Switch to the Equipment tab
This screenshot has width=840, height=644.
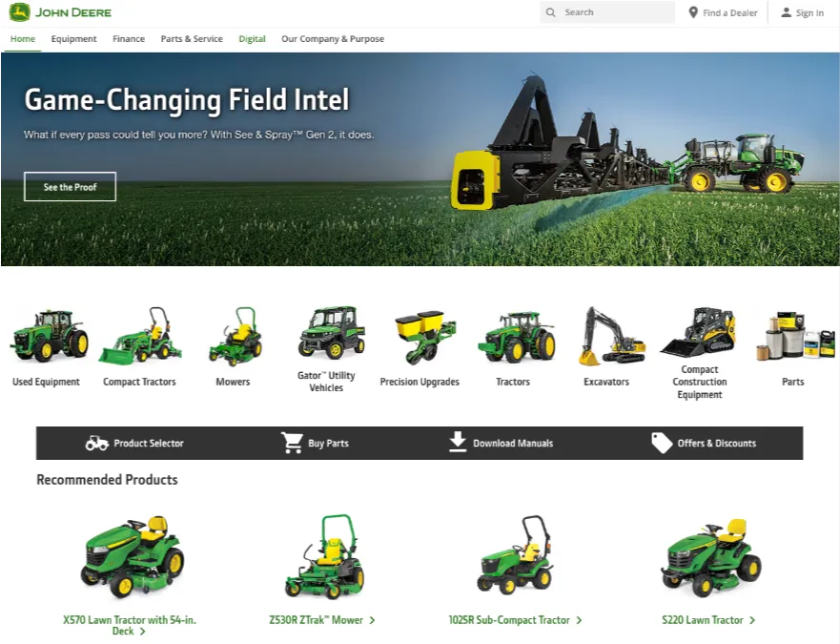click(x=74, y=39)
